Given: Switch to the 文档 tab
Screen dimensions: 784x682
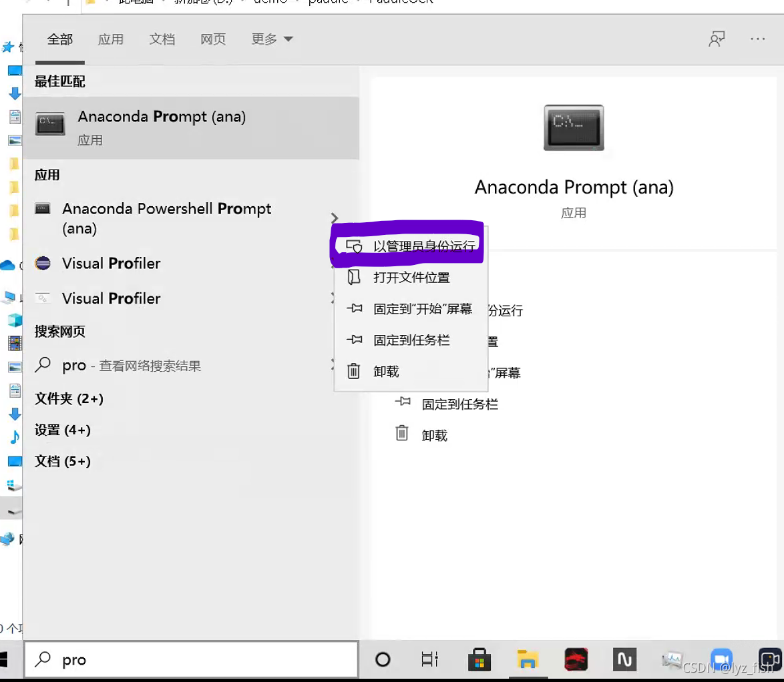Looking at the screenshot, I should point(162,39).
